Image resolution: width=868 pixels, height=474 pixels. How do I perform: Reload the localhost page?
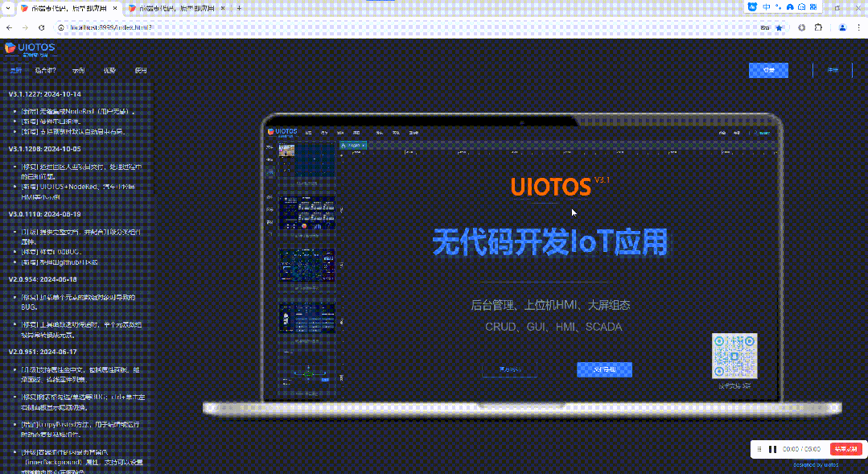pyautogui.click(x=42, y=27)
